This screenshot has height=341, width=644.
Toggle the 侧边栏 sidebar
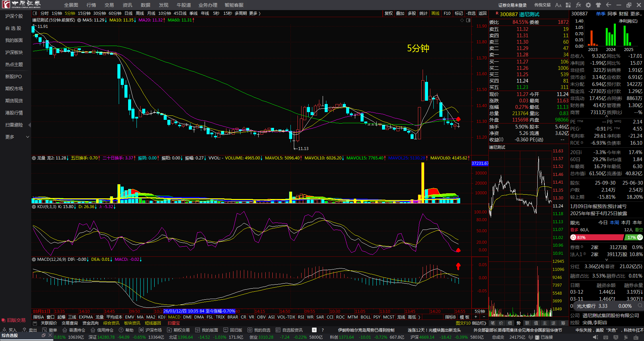coord(479,323)
